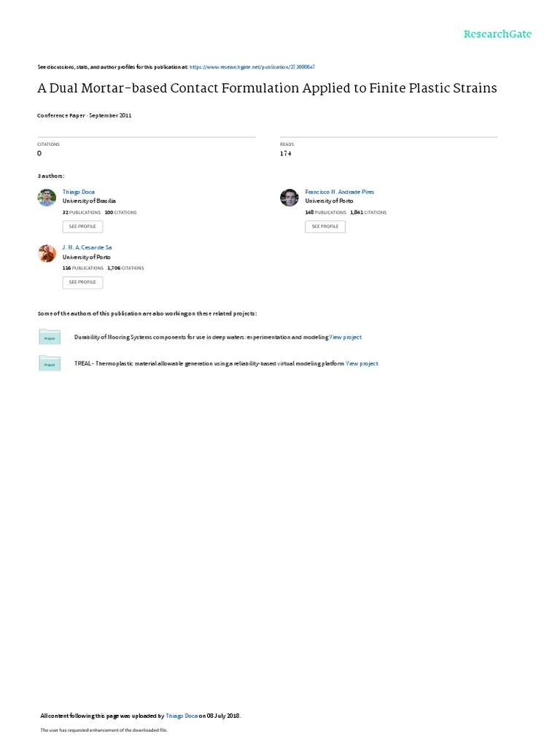Screen dimensions: 560x747
Task: Click uploader Thiago Doca link in footer
Action: pos(182,716)
